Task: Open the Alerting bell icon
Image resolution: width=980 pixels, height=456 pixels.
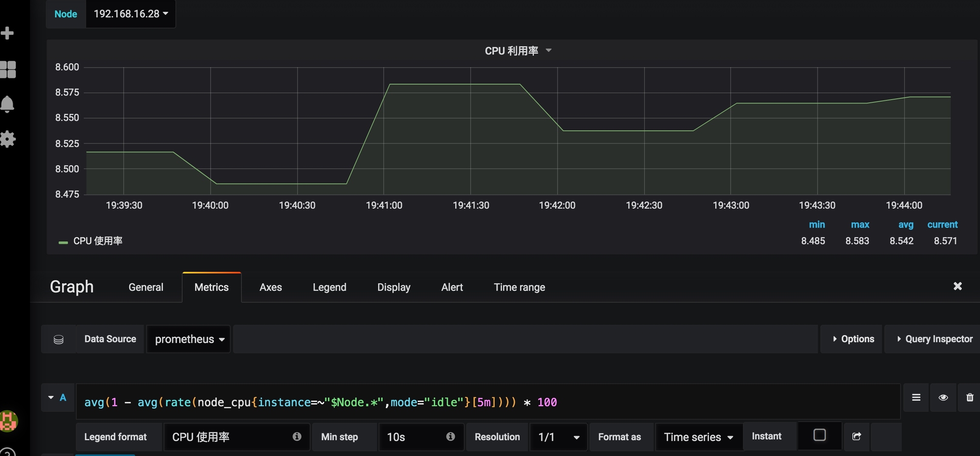Action: pos(7,104)
